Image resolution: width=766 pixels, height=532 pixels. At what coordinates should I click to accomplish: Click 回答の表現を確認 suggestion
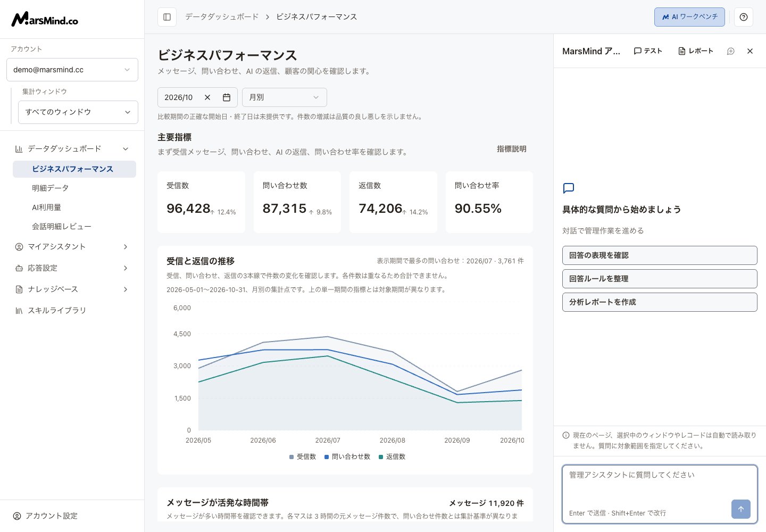pyautogui.click(x=660, y=255)
